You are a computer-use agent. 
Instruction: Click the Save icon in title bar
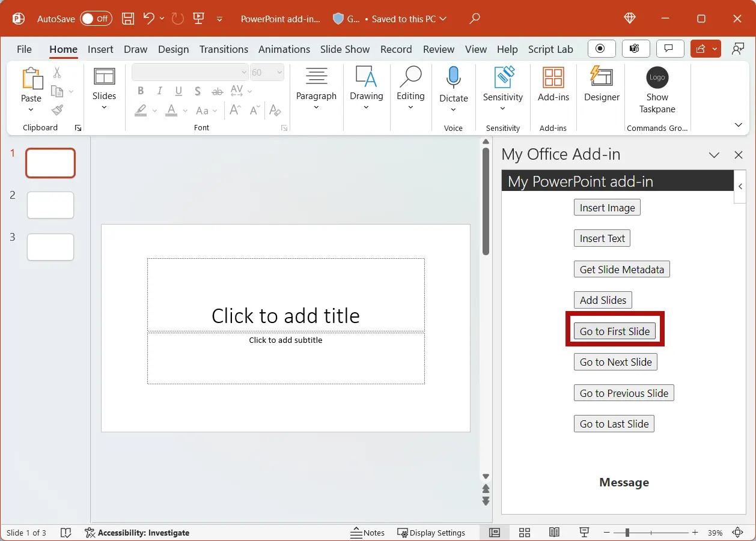pyautogui.click(x=128, y=19)
